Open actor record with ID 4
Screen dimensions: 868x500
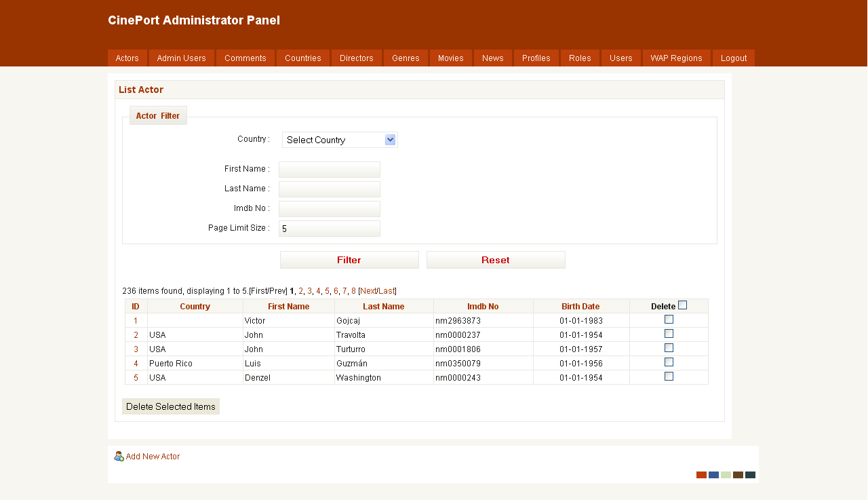136,364
